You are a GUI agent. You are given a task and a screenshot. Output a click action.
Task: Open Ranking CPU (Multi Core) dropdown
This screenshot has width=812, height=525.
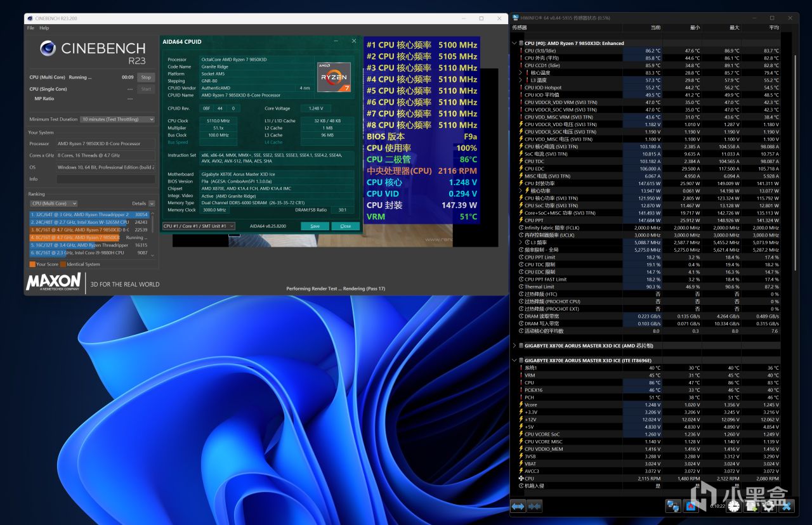tap(54, 204)
